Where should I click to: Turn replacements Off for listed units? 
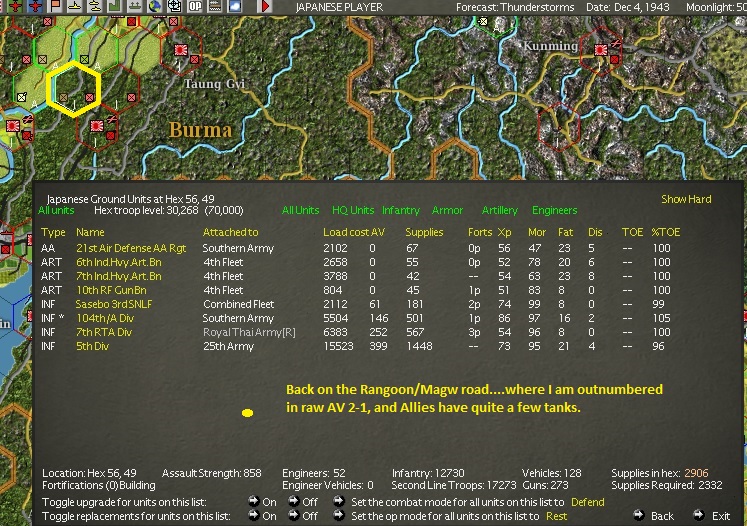pyautogui.click(x=303, y=516)
